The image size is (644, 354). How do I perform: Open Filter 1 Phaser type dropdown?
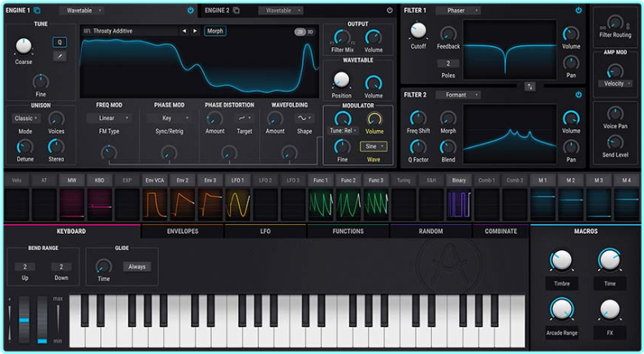pos(459,11)
